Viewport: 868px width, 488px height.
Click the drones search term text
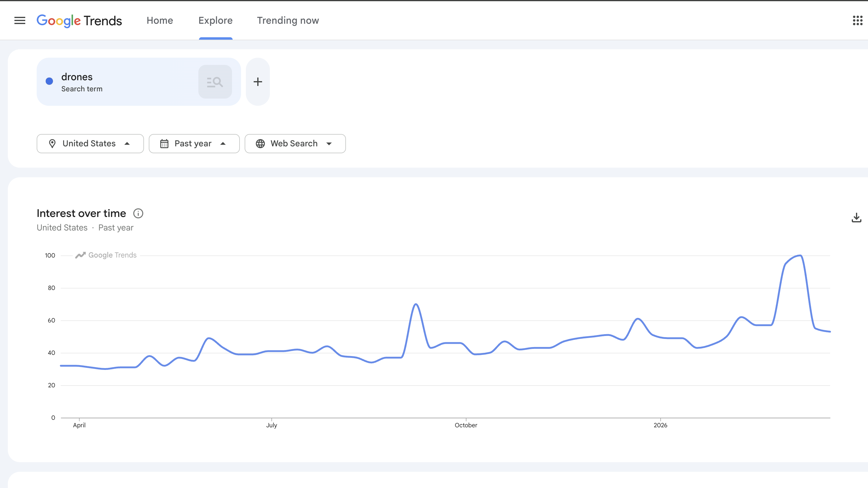[x=77, y=77]
